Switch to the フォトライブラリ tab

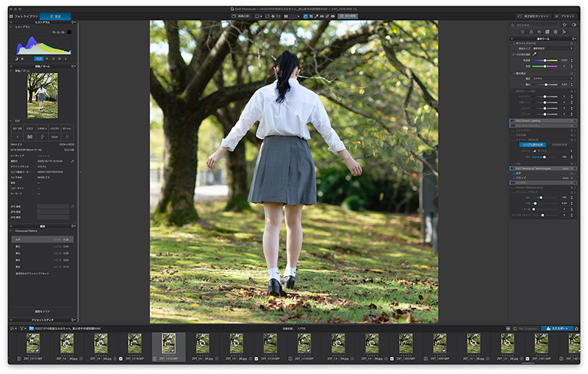[24, 16]
